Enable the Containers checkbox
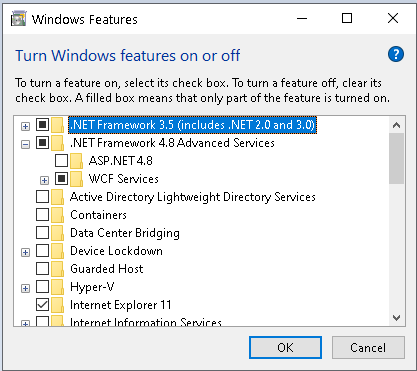 coord(42,215)
